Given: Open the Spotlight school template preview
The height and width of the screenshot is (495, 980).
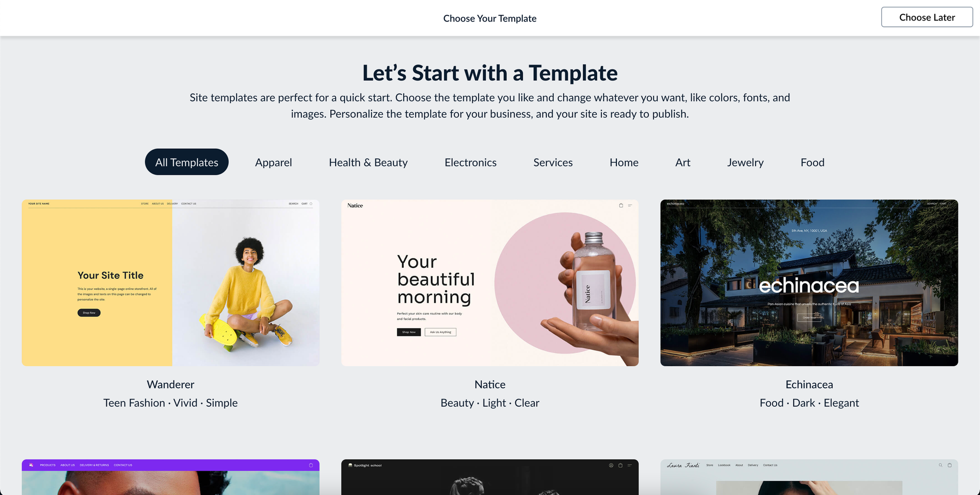Looking at the screenshot, I should click(x=490, y=477).
